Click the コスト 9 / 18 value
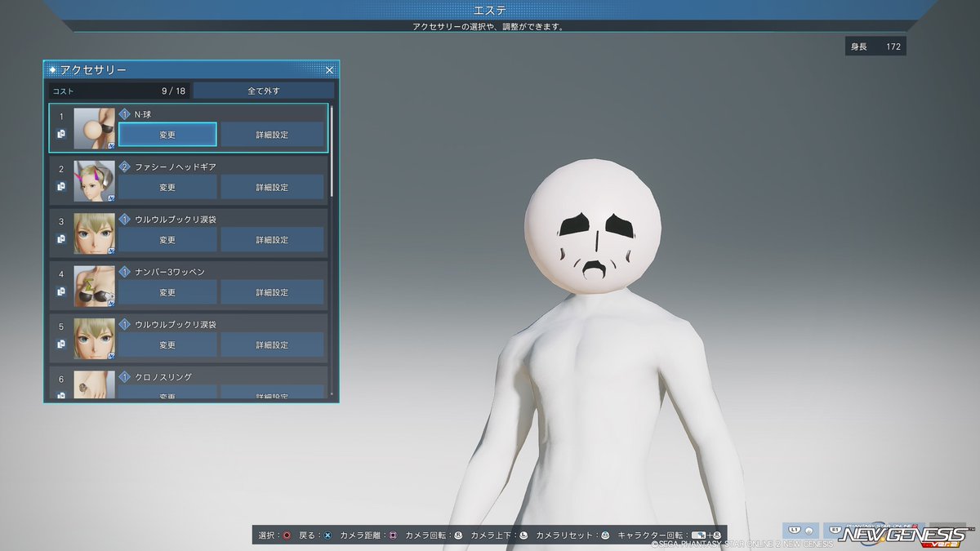 click(x=173, y=91)
